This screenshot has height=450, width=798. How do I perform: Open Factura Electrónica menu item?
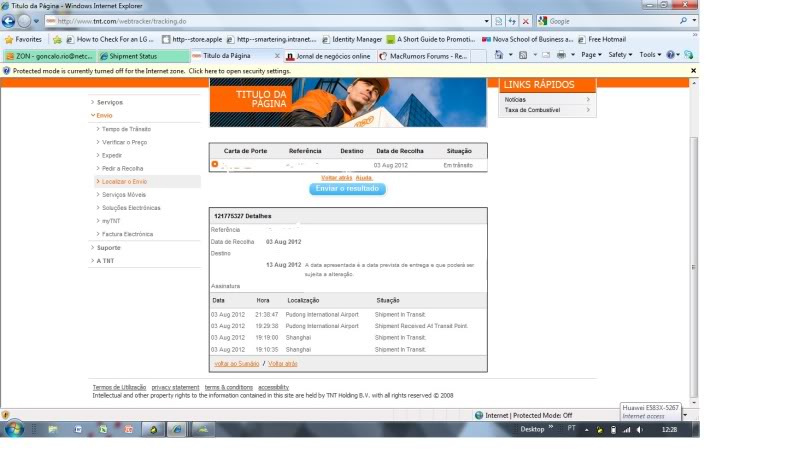(127, 234)
